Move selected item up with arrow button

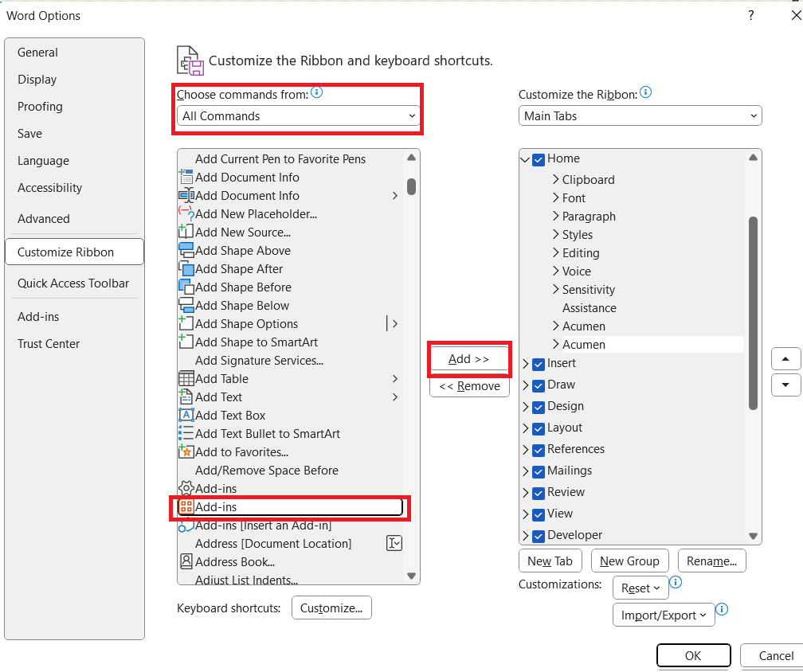pos(785,359)
